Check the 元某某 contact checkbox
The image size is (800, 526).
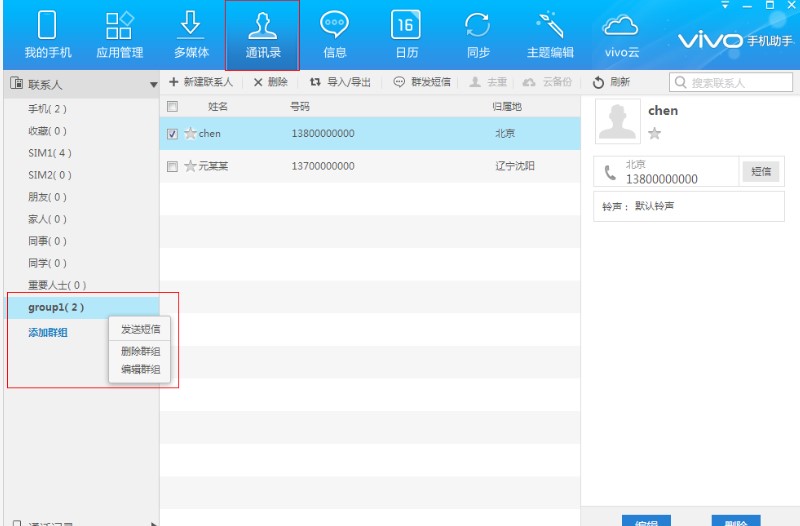tap(172, 166)
